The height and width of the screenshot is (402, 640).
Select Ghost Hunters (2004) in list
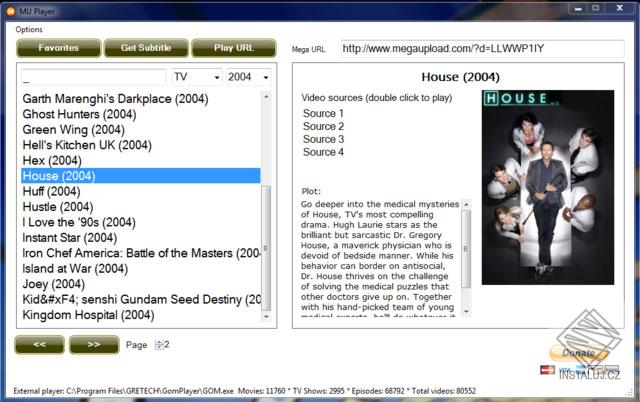(x=141, y=114)
